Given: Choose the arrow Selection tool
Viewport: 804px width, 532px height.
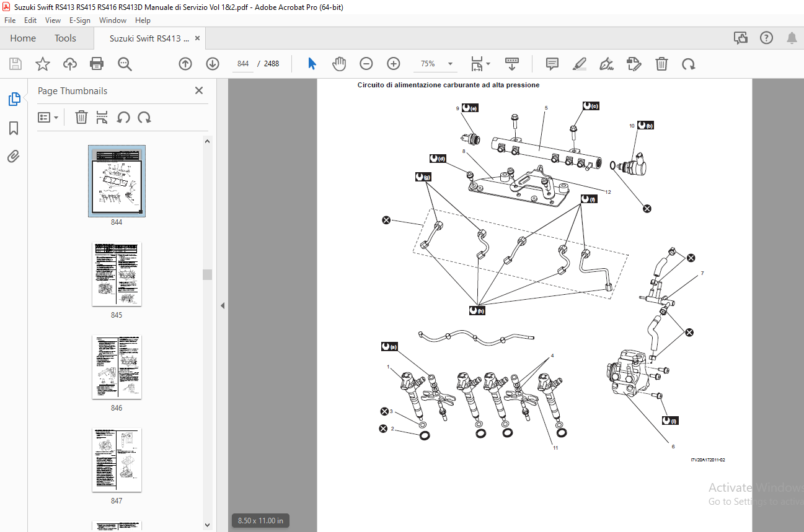Looking at the screenshot, I should [312, 64].
